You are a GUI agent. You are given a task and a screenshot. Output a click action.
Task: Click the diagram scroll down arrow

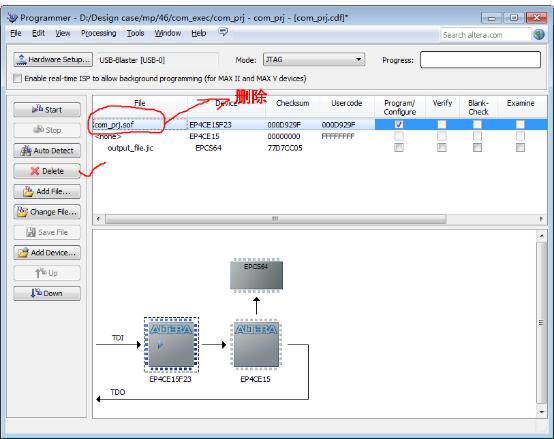pos(541,411)
